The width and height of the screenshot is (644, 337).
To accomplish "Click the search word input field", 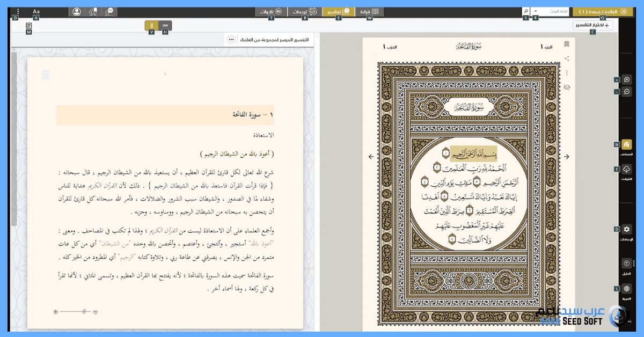I will [x=554, y=11].
